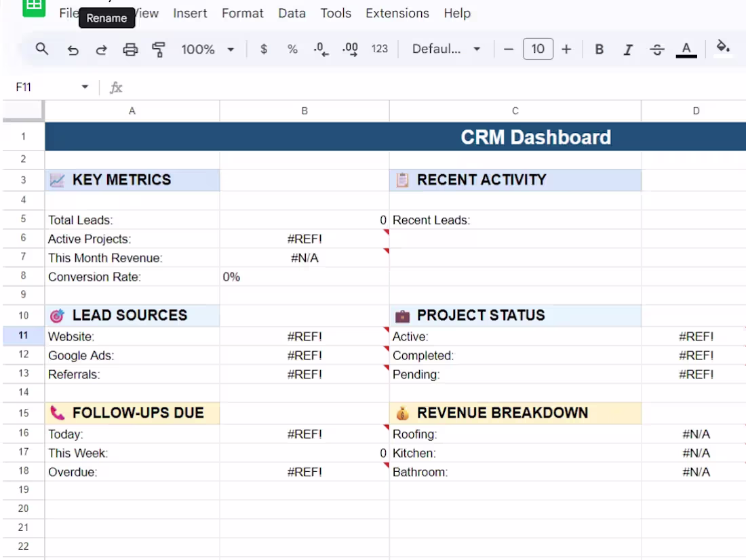The width and height of the screenshot is (746, 560).
Task: Toggle italic formatting
Action: pos(628,49)
